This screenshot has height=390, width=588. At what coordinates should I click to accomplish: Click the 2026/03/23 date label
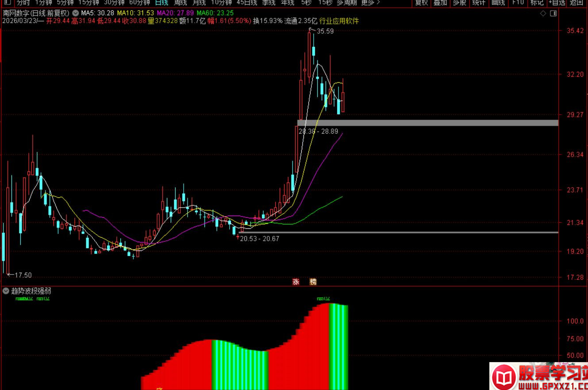click(x=19, y=21)
